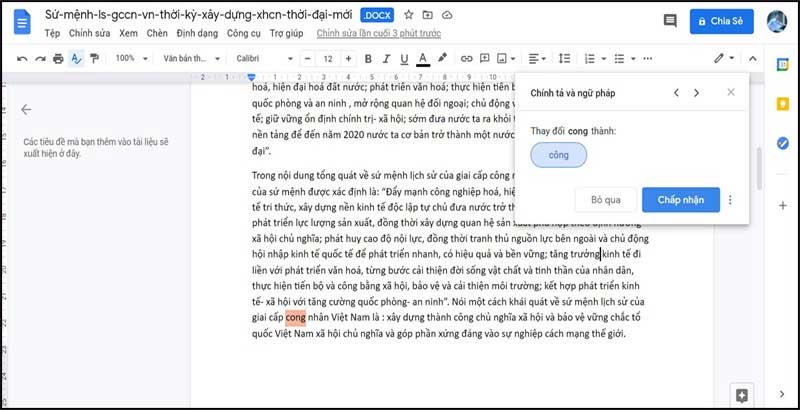
Task: Show more toolbar options
Action: [x=647, y=59]
